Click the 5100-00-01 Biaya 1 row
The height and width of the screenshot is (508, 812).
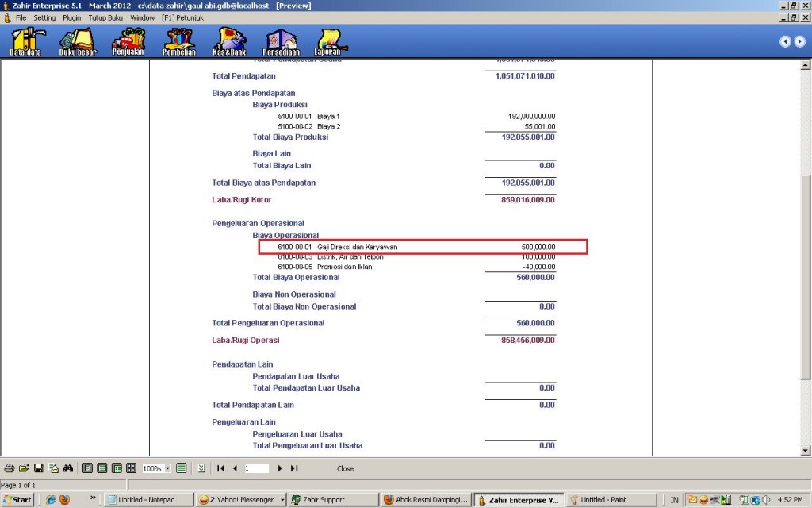click(416, 116)
